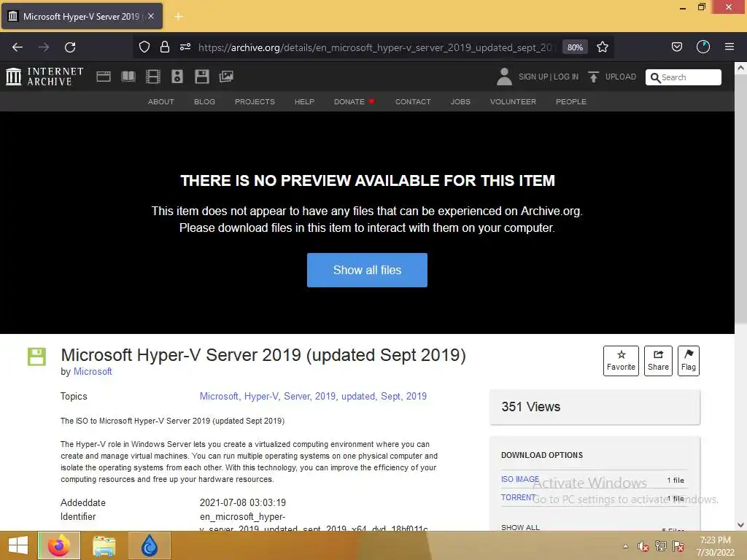Open the Pocket save icon
Image resolution: width=747 pixels, height=560 pixels.
coord(676,47)
